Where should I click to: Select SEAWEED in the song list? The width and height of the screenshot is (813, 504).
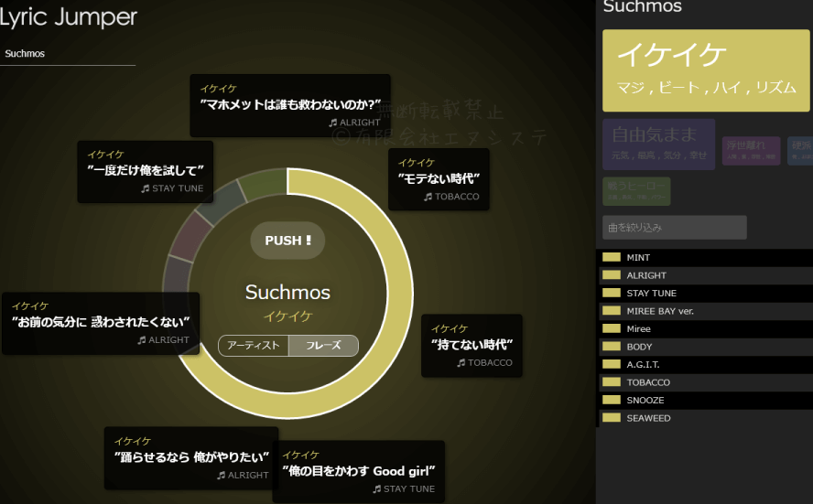[x=706, y=419]
